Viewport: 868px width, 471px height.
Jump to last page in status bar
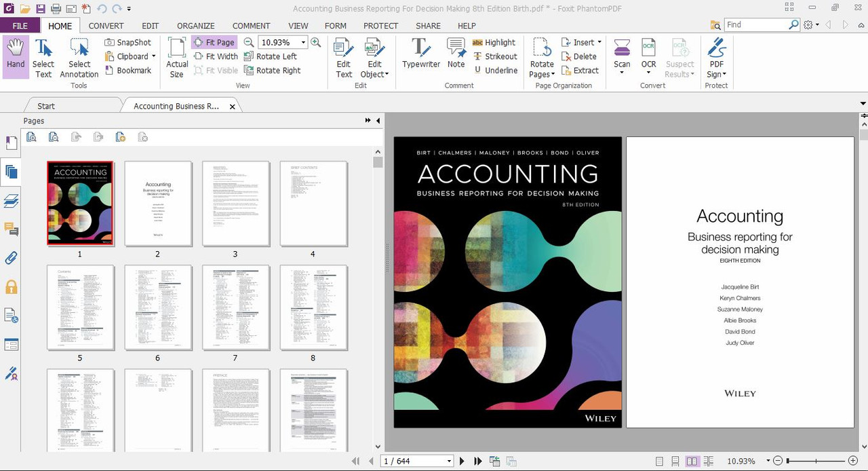point(478,461)
